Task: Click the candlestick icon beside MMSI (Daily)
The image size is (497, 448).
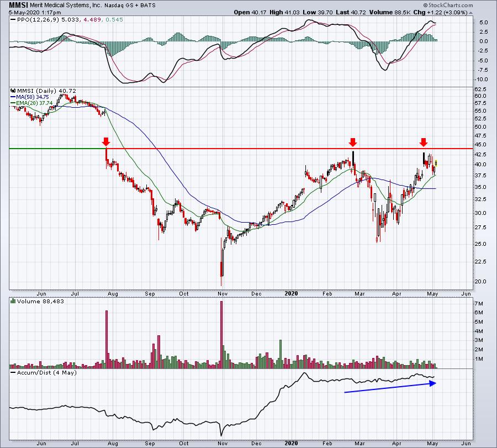Action: coord(13,91)
